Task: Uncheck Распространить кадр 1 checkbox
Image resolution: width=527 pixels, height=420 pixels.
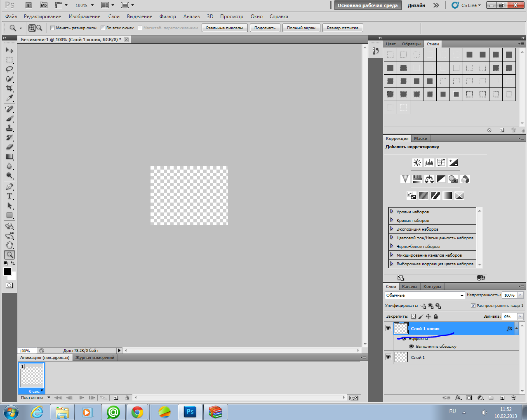Action: pos(473,306)
